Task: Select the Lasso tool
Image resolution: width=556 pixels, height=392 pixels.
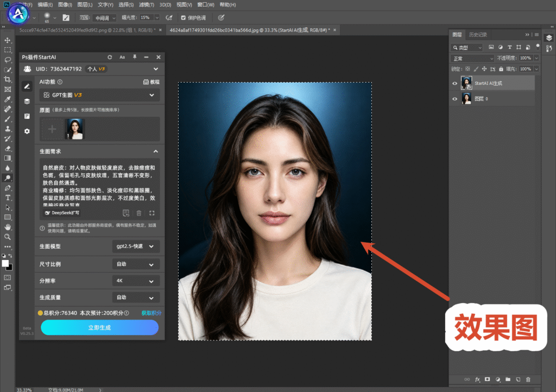Action: pos(8,60)
